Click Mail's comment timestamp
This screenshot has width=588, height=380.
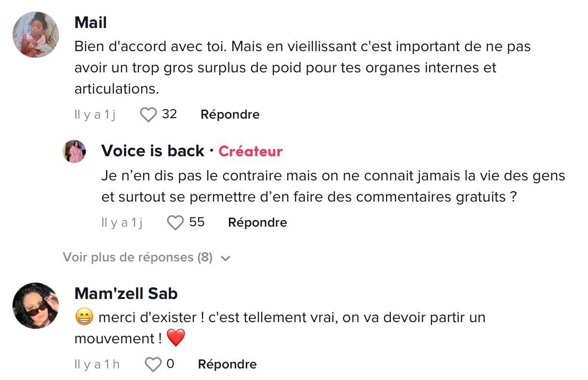tap(95, 115)
